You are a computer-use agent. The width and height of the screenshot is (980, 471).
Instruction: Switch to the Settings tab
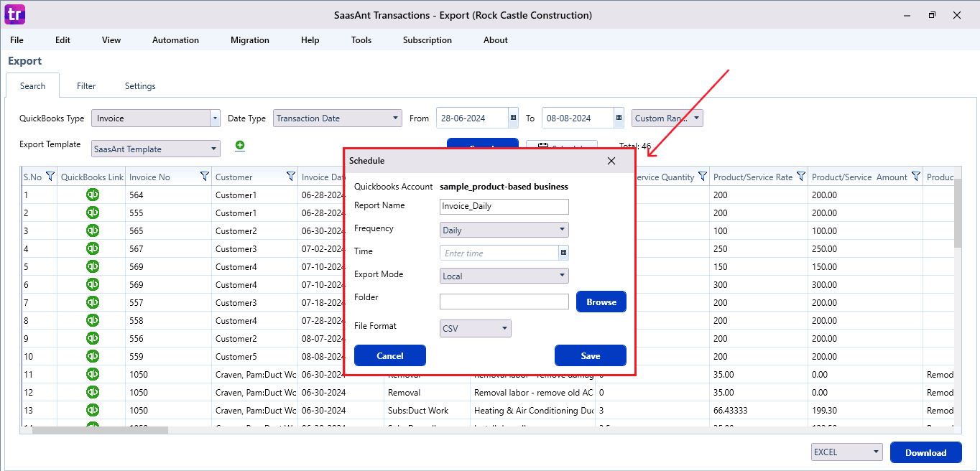[140, 86]
